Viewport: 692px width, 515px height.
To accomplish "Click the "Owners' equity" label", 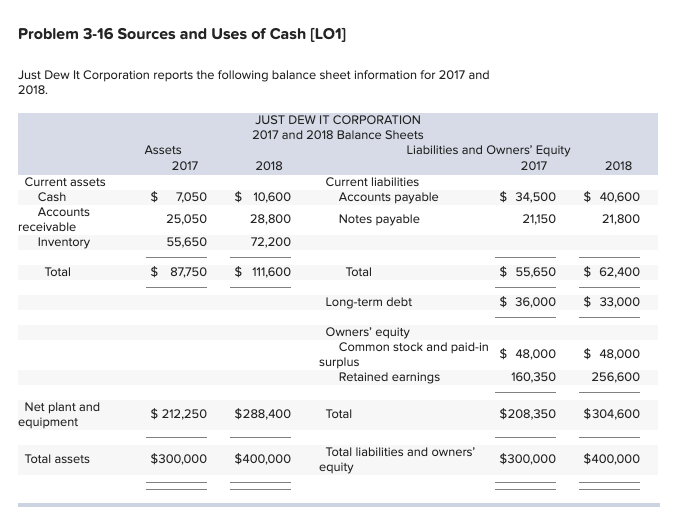I will tap(368, 332).
